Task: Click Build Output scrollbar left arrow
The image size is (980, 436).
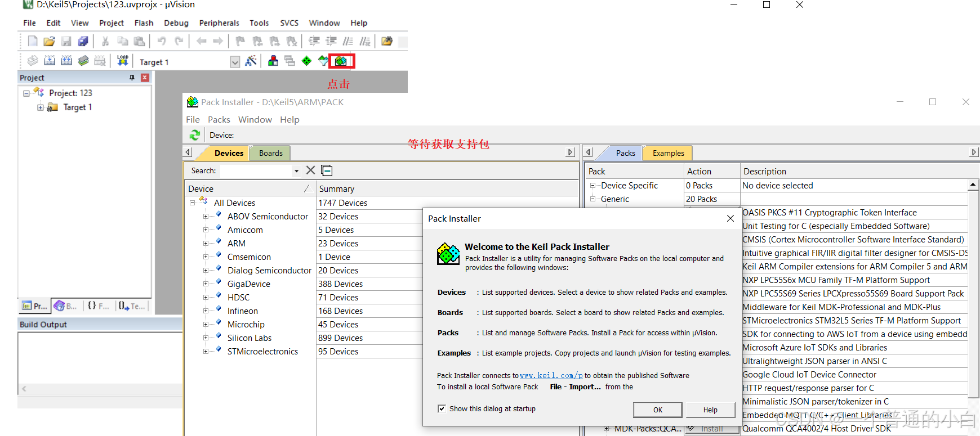Action: [24, 389]
